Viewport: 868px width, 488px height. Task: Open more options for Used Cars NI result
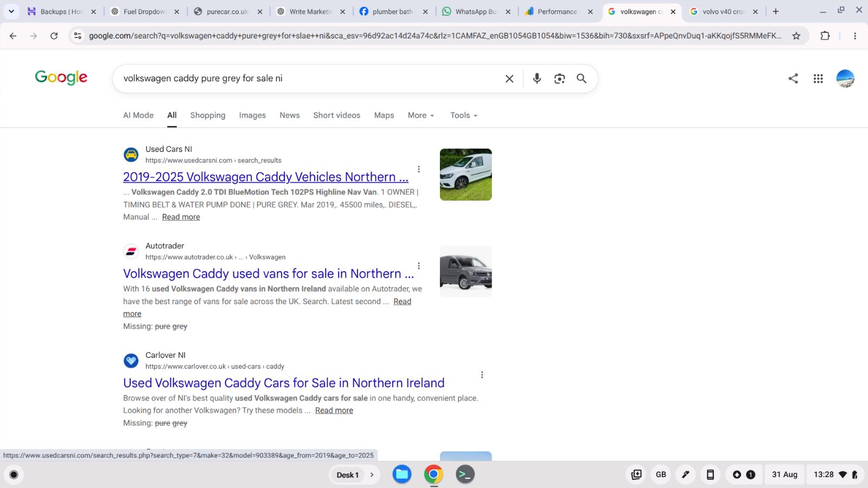[x=419, y=169]
